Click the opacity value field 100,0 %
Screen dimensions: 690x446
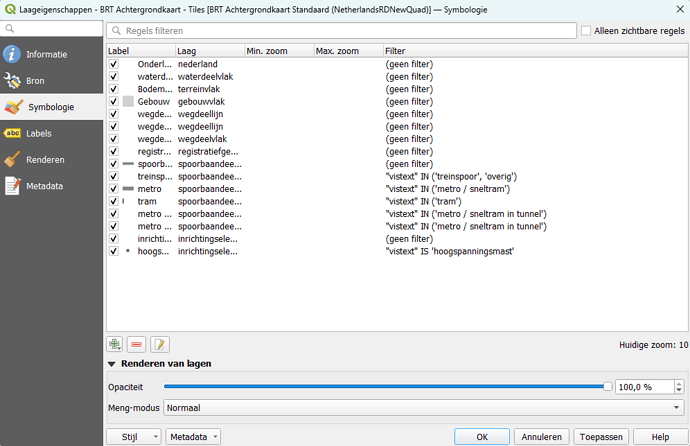point(645,387)
